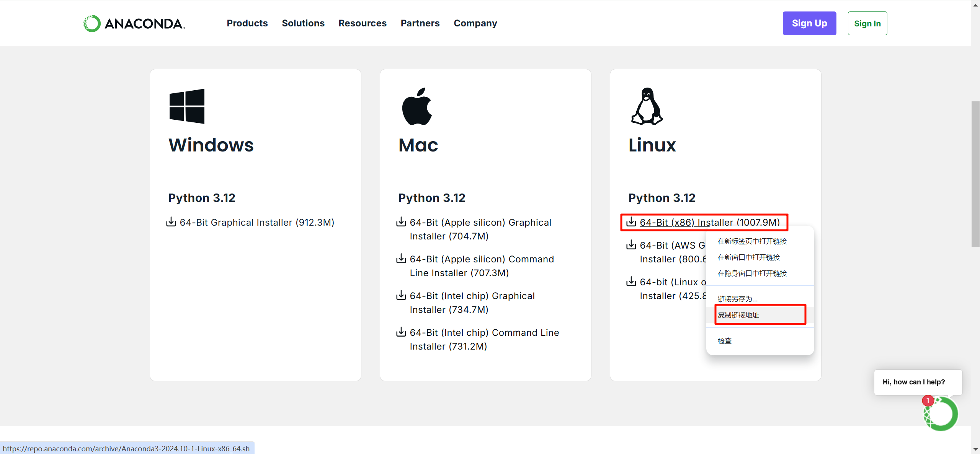The height and width of the screenshot is (454, 980).
Task: Open the Anaconda chat assistant bubble icon
Action: point(941,414)
